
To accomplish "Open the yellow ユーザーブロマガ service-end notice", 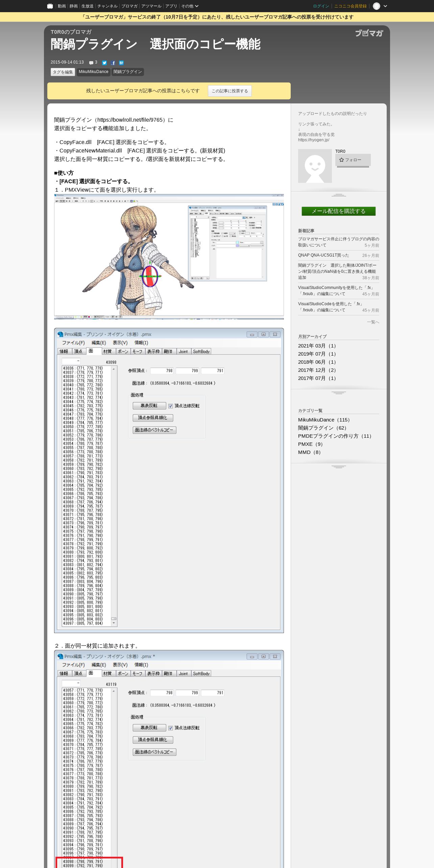I will pos(217,17).
